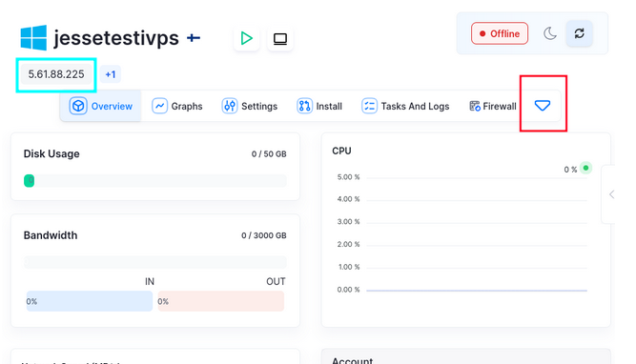Select the Overview tab

[100, 106]
